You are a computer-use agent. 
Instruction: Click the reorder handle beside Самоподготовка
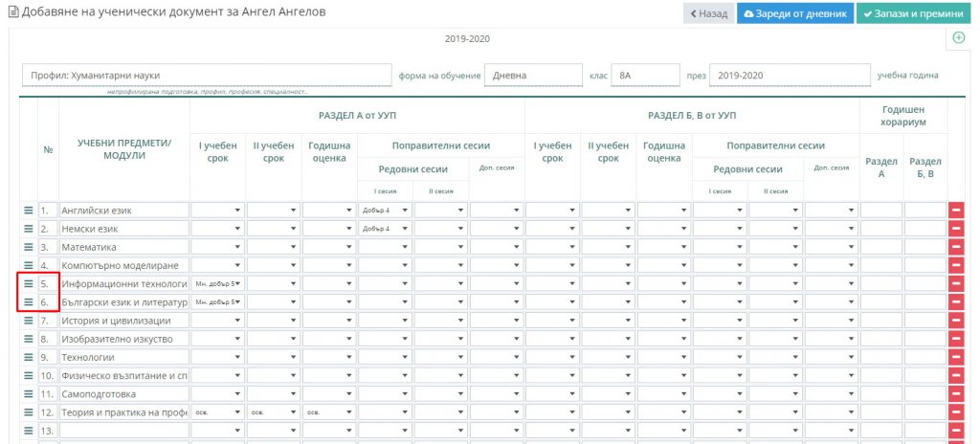pyautogui.click(x=28, y=394)
